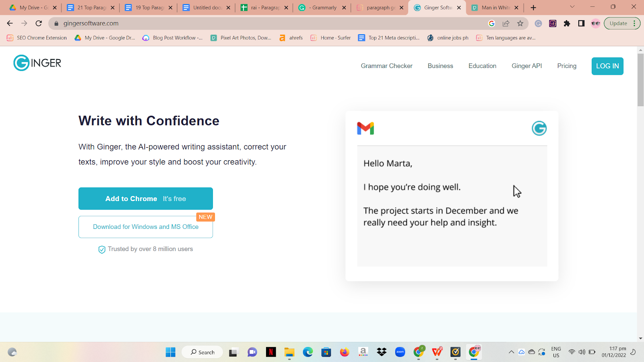The width and height of the screenshot is (644, 362).
Task: Go back to the previous page
Action: click(x=10, y=23)
